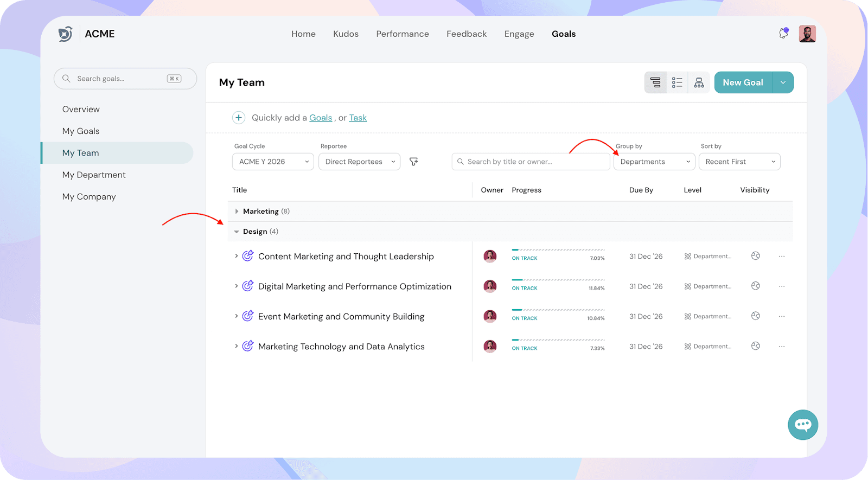Image resolution: width=868 pixels, height=480 pixels.
Task: Toggle visibility icon on Digital Marketing goal
Action: pos(755,286)
